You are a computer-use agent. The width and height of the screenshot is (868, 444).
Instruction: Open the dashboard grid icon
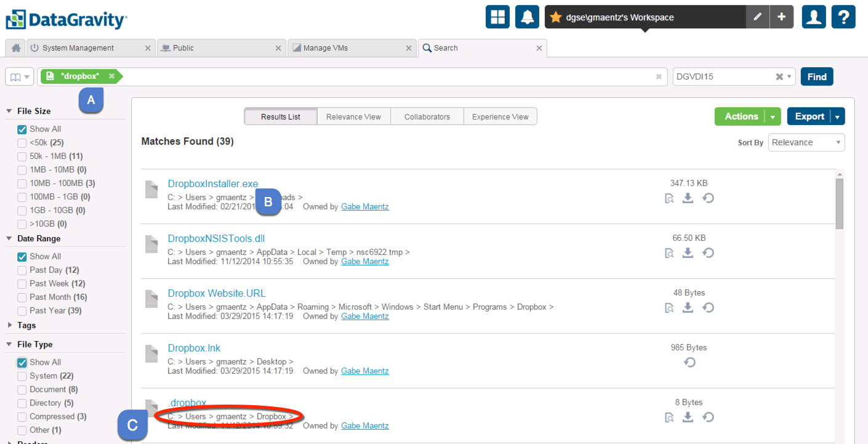pos(497,17)
